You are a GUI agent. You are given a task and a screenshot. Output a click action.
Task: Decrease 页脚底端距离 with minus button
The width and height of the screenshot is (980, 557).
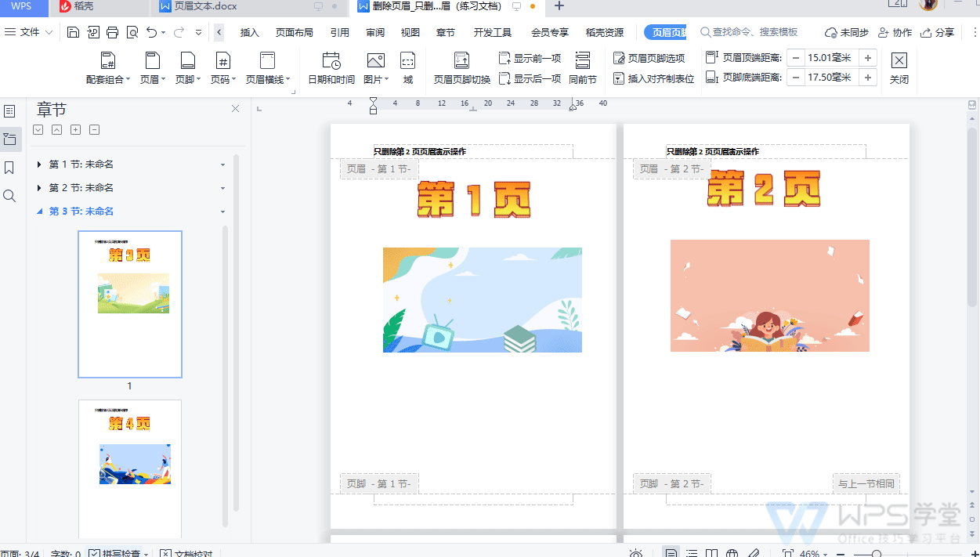click(x=795, y=77)
